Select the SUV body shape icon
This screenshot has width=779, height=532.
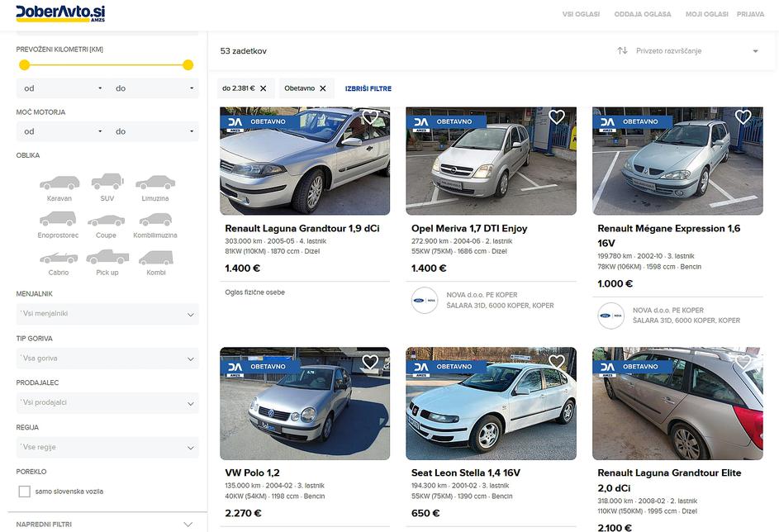(x=107, y=182)
